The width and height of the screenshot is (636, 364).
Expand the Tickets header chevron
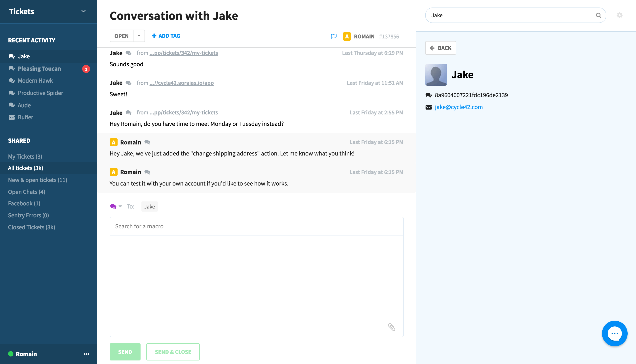[x=84, y=11]
